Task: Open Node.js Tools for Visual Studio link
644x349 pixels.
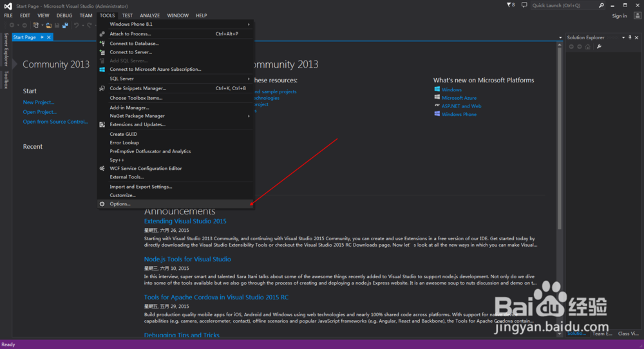Action: pyautogui.click(x=187, y=259)
